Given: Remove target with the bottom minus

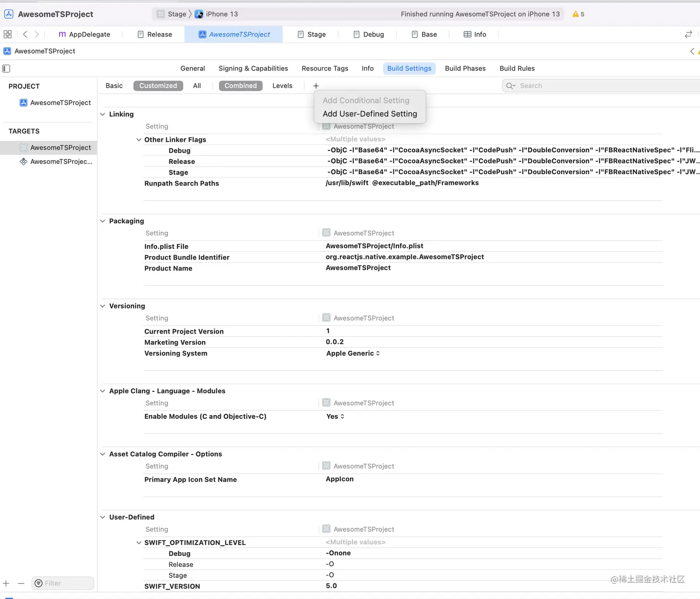Looking at the screenshot, I should 21,583.
